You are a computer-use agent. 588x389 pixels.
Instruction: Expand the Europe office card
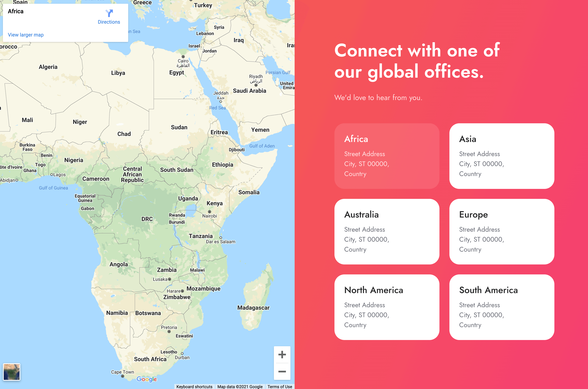[501, 232]
